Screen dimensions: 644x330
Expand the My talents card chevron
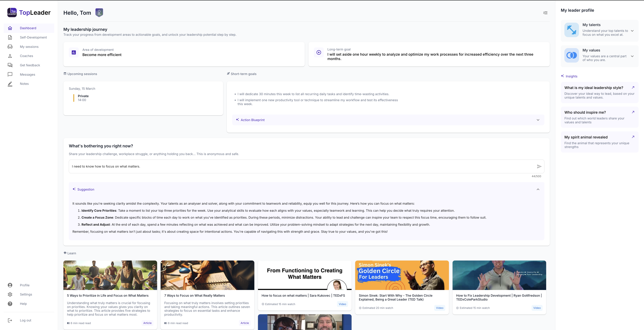click(x=632, y=31)
